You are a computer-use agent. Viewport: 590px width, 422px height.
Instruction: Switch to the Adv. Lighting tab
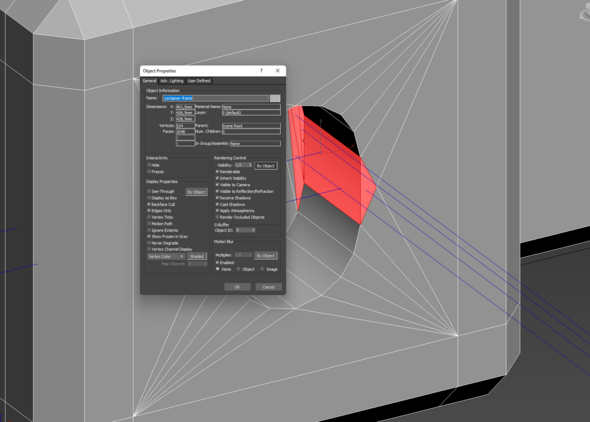click(x=172, y=81)
